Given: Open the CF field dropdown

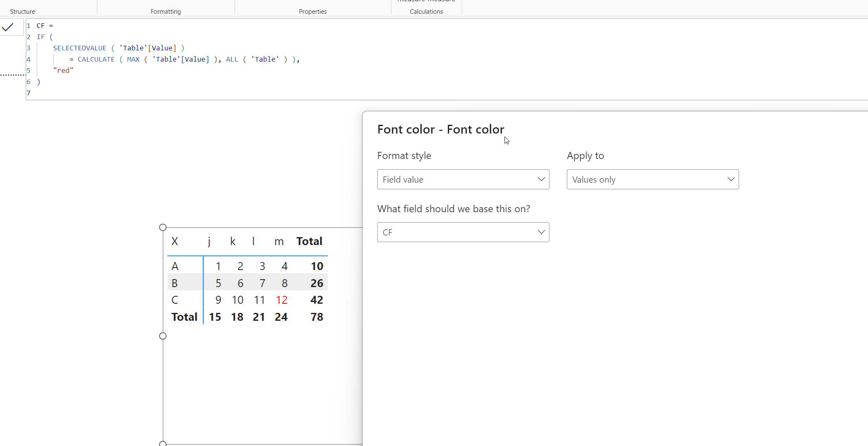Looking at the screenshot, I should [x=463, y=232].
